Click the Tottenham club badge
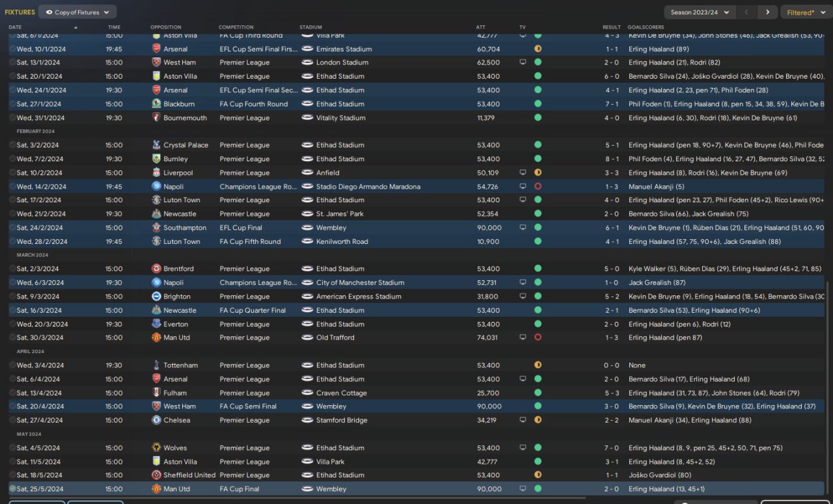The image size is (833, 504). [x=156, y=365]
